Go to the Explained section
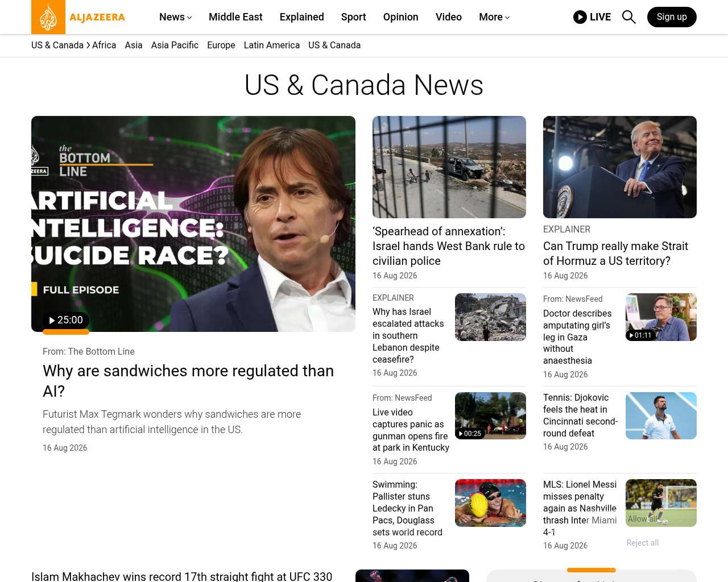 pyautogui.click(x=302, y=17)
